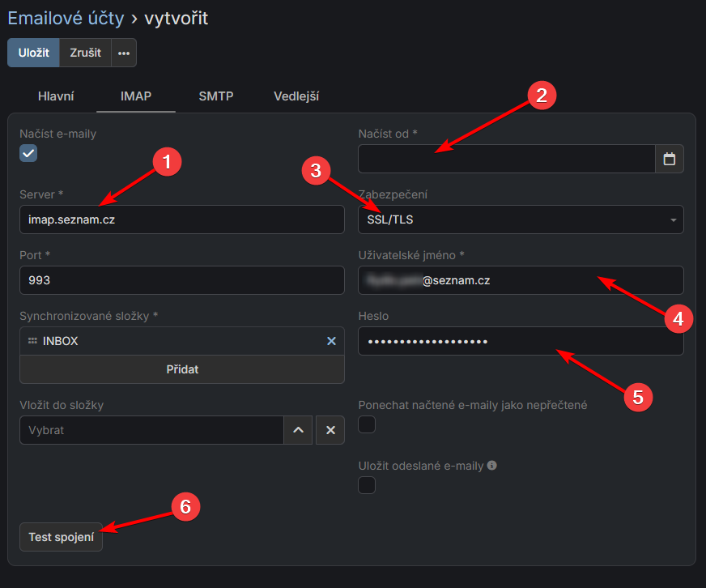Open the Zabezpečení SSL/TLS dropdown
The width and height of the screenshot is (706, 588).
[x=520, y=219]
